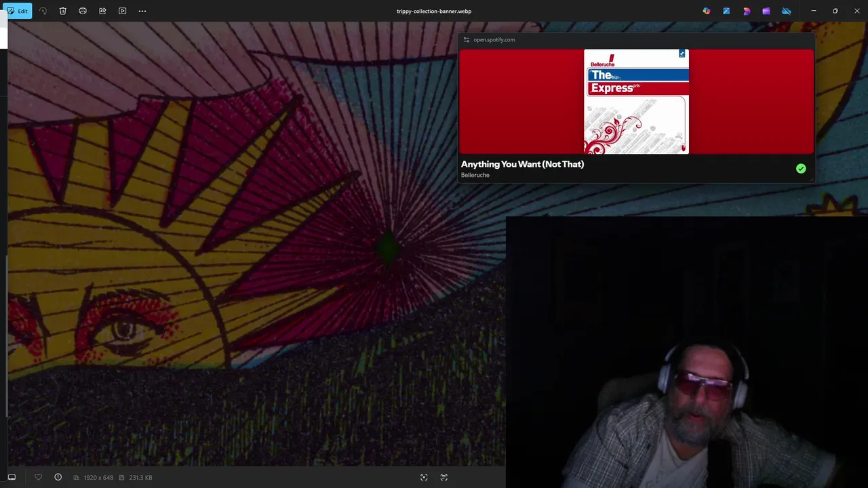
Task: Click the share icon in toolbar
Action: 102,11
